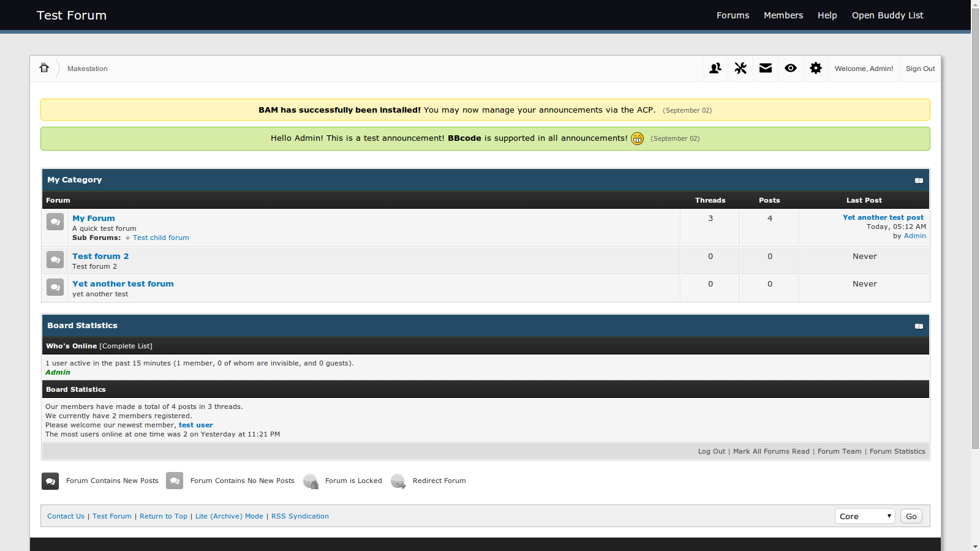The width and height of the screenshot is (980, 551).
Task: Click the home icon in breadcrumb
Action: pos(44,68)
